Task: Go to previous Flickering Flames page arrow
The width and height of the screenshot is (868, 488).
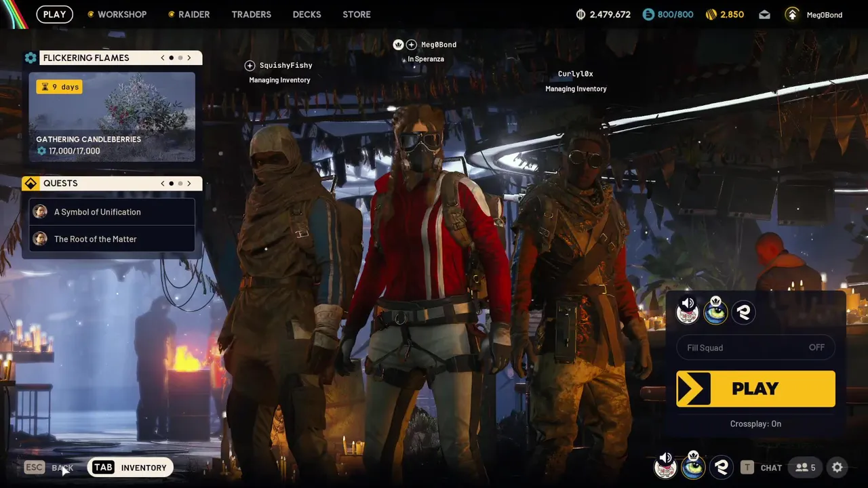Action: click(x=163, y=58)
